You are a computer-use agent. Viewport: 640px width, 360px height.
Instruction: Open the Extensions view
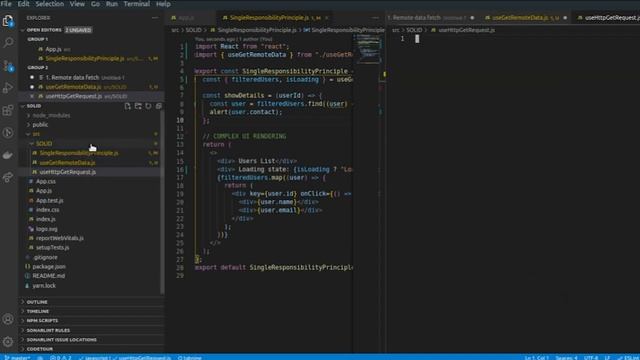click(x=8, y=110)
